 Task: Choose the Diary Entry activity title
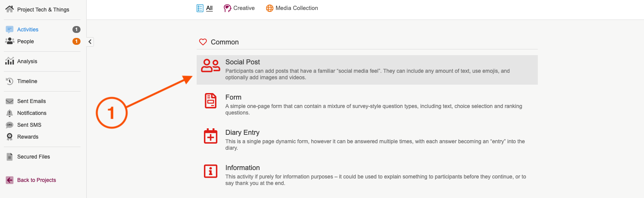point(242,133)
